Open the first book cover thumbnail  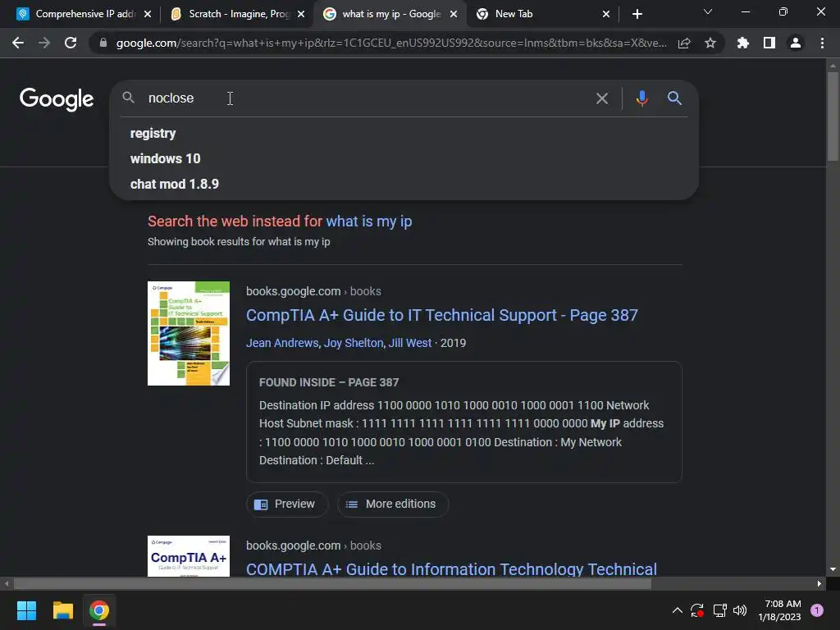(x=189, y=333)
